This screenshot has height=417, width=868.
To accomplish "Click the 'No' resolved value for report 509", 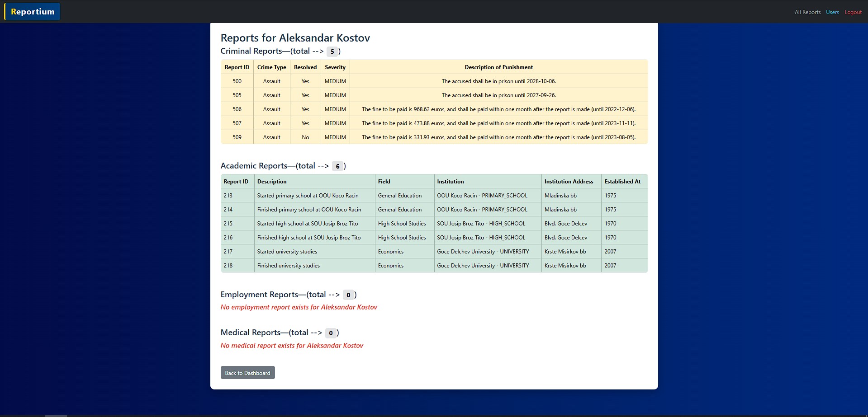I will click(305, 137).
